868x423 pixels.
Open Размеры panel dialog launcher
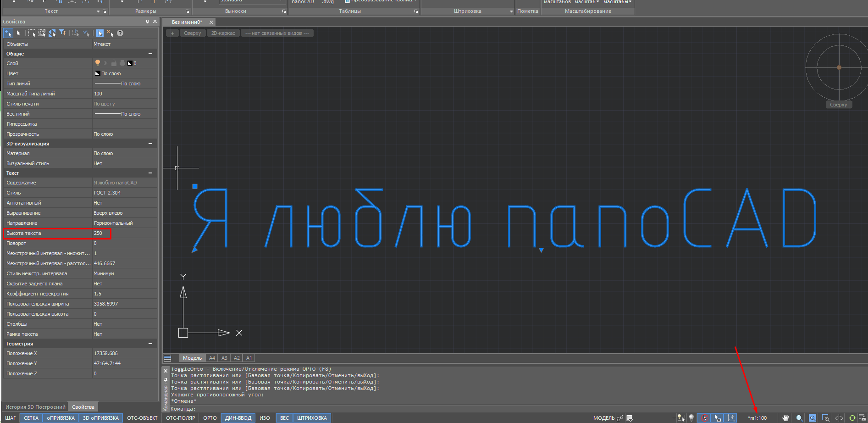(187, 11)
